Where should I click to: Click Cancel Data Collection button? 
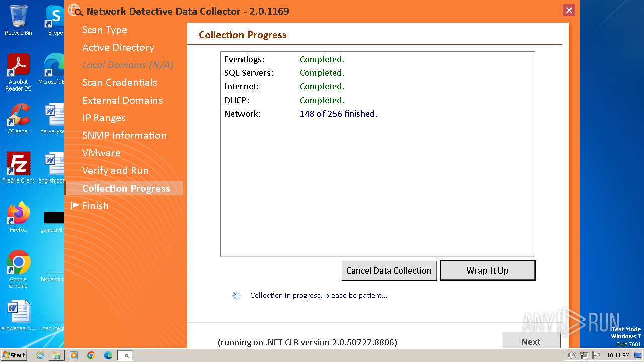[389, 270]
